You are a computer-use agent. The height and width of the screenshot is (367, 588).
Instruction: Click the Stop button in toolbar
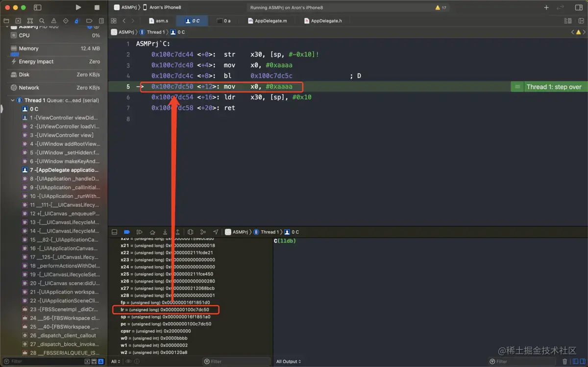tap(97, 7)
